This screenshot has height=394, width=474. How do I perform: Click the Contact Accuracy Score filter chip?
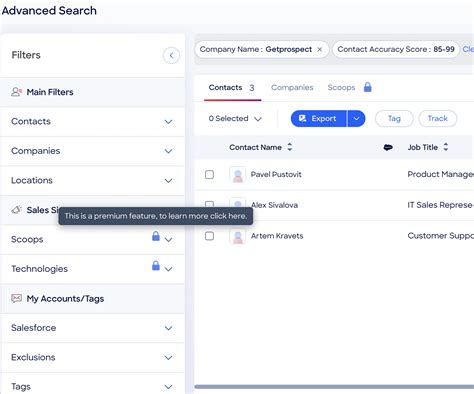click(396, 49)
